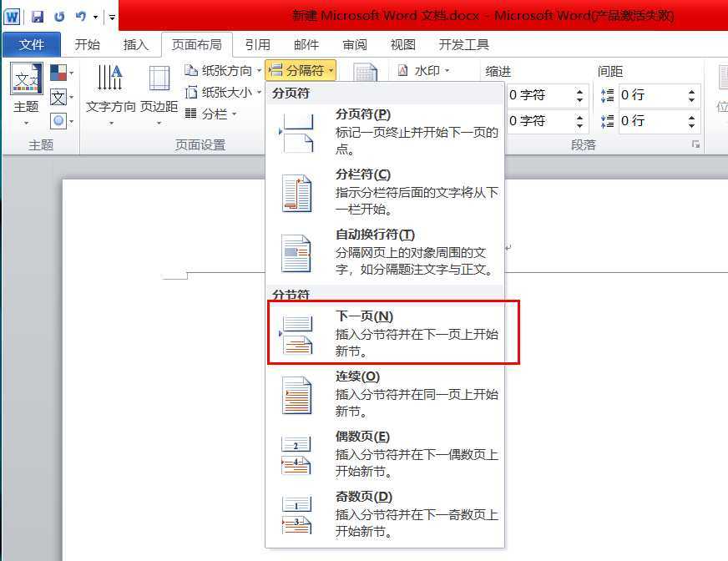Image resolution: width=728 pixels, height=561 pixels.
Task: Switch to the 视图 (View) tab
Action: tap(403, 44)
